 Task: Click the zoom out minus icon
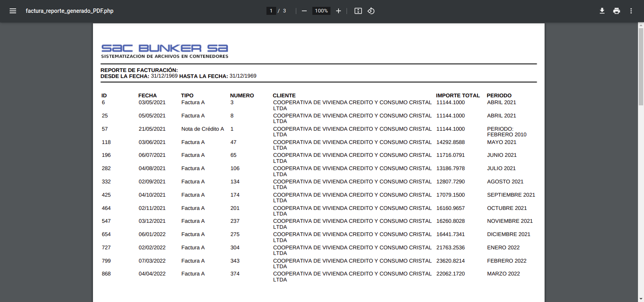(x=304, y=11)
